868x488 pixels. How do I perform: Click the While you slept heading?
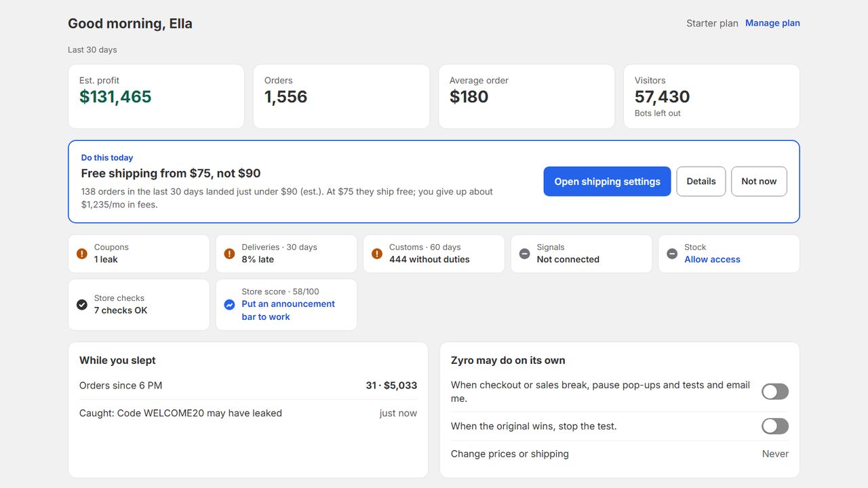point(117,361)
